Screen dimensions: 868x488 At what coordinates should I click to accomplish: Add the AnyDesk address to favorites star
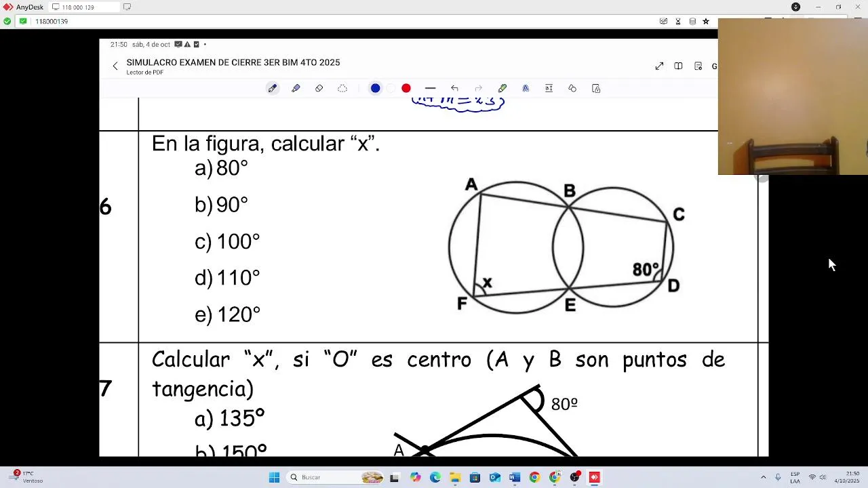[x=706, y=22]
